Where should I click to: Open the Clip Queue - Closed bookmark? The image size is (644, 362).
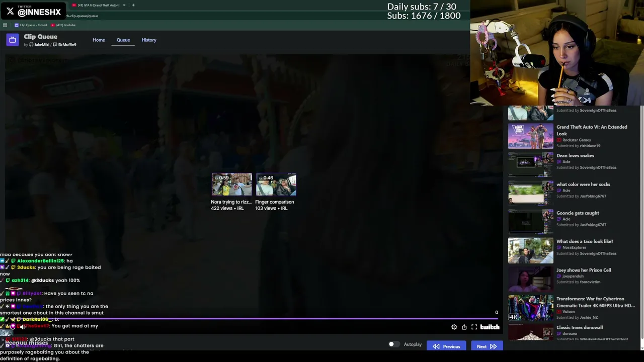(31, 25)
